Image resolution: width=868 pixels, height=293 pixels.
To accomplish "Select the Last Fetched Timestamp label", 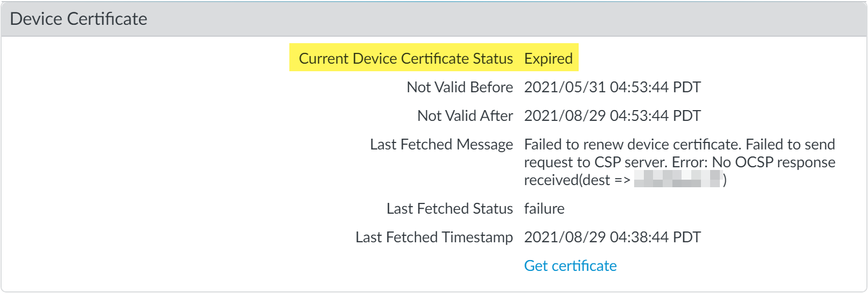I will click(434, 237).
